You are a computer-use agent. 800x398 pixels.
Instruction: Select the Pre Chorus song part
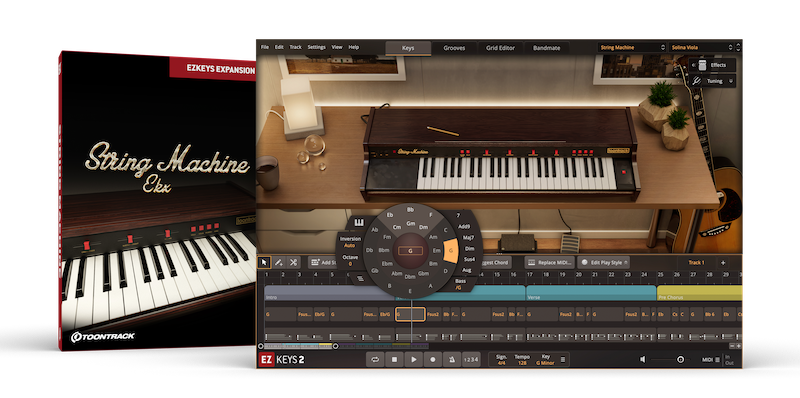[699, 292]
